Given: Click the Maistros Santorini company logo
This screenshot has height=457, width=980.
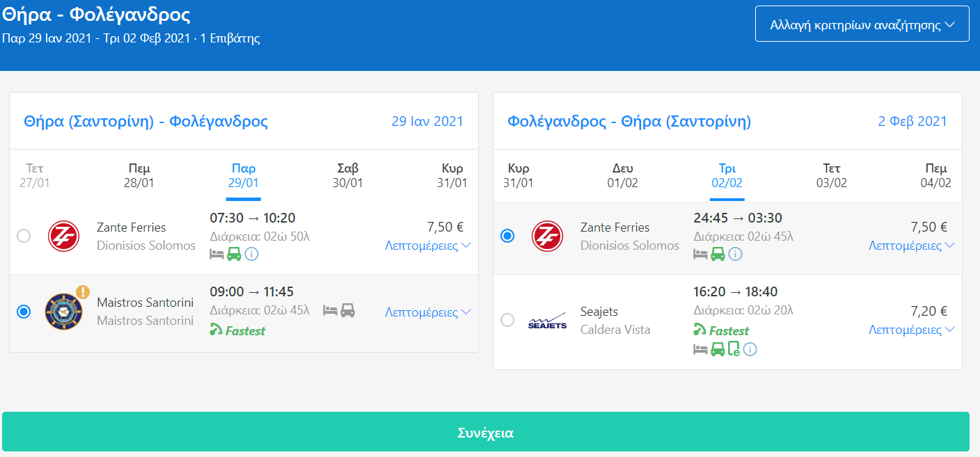Looking at the screenshot, I should [x=63, y=312].
